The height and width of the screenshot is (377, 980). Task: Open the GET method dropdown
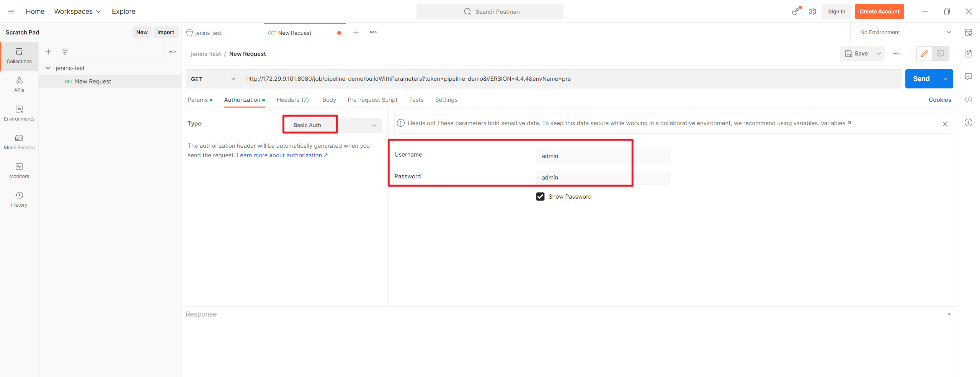[213, 79]
